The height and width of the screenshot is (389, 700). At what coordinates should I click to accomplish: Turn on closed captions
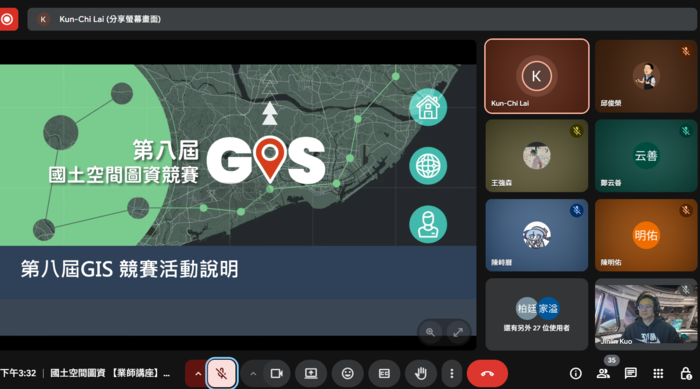pyautogui.click(x=384, y=373)
